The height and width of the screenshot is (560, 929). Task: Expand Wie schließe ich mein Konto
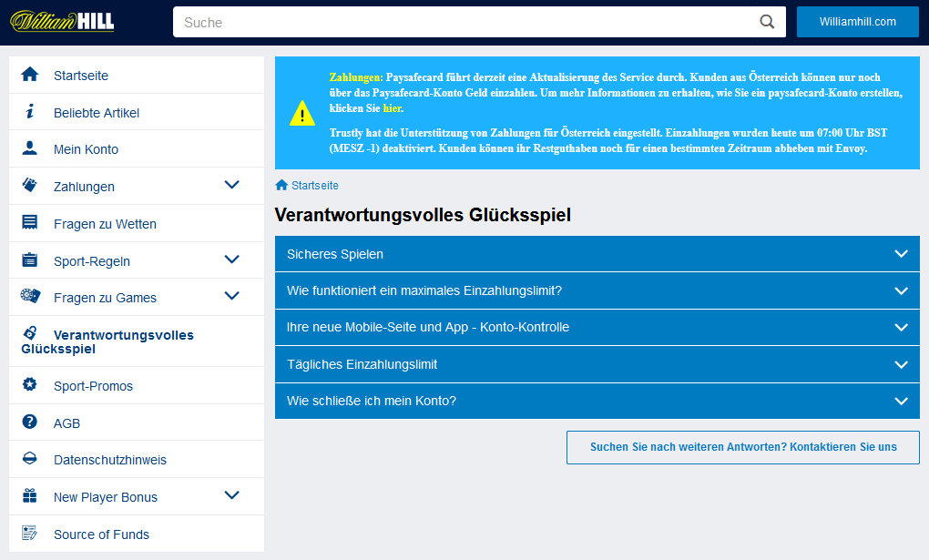click(597, 401)
